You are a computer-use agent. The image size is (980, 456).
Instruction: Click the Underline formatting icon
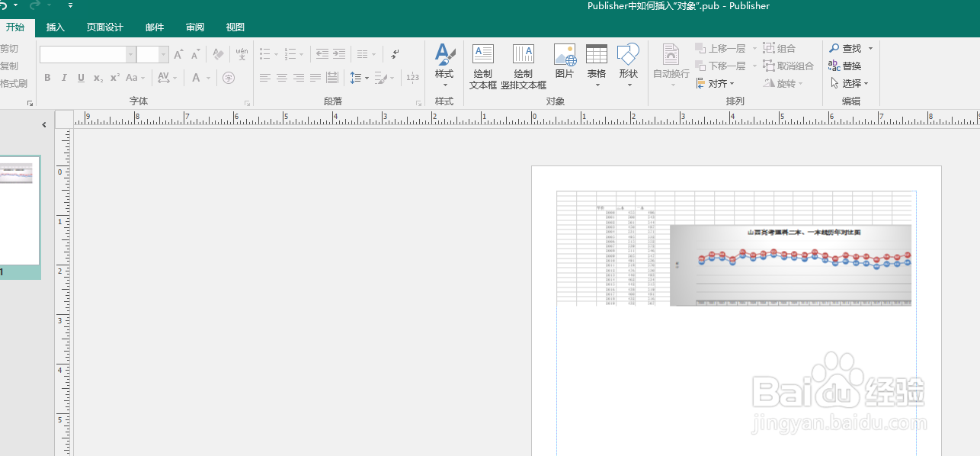(81, 78)
